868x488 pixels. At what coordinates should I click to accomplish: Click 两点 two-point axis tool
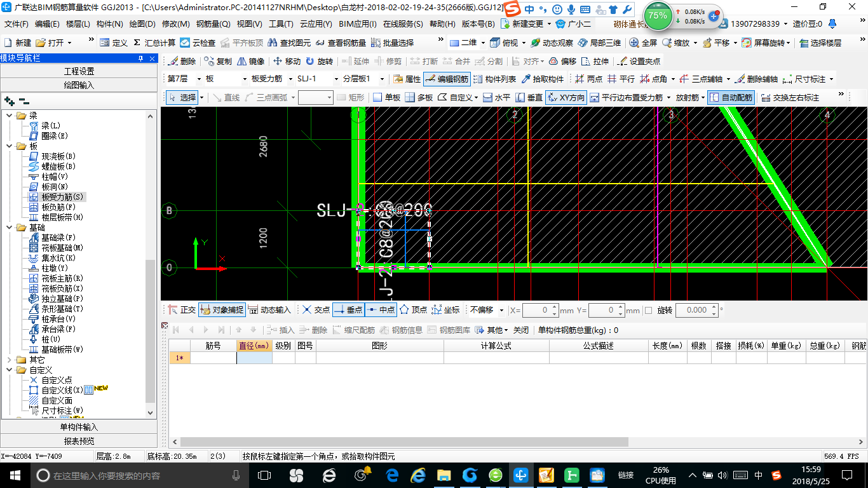[588, 79]
